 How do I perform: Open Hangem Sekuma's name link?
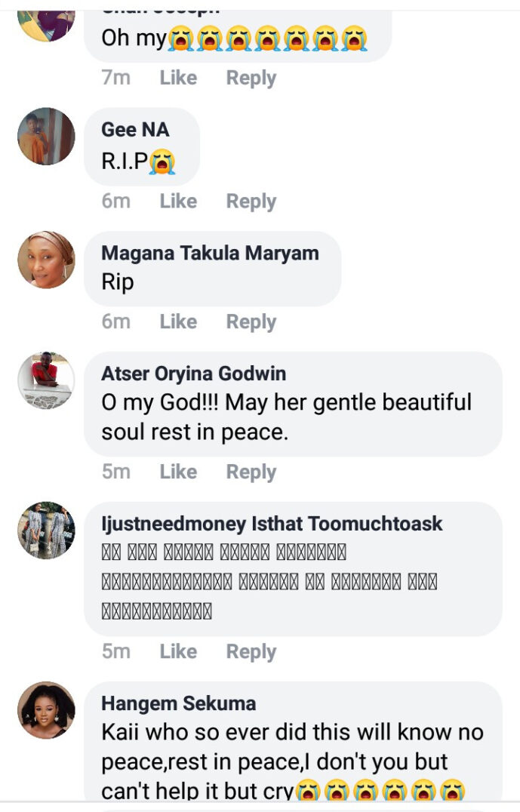pos(179,704)
